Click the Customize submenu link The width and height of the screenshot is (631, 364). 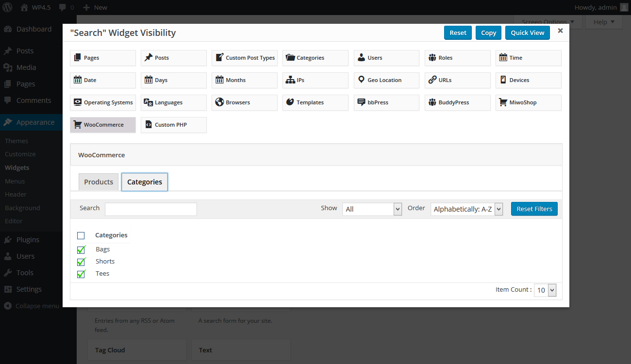pos(20,154)
